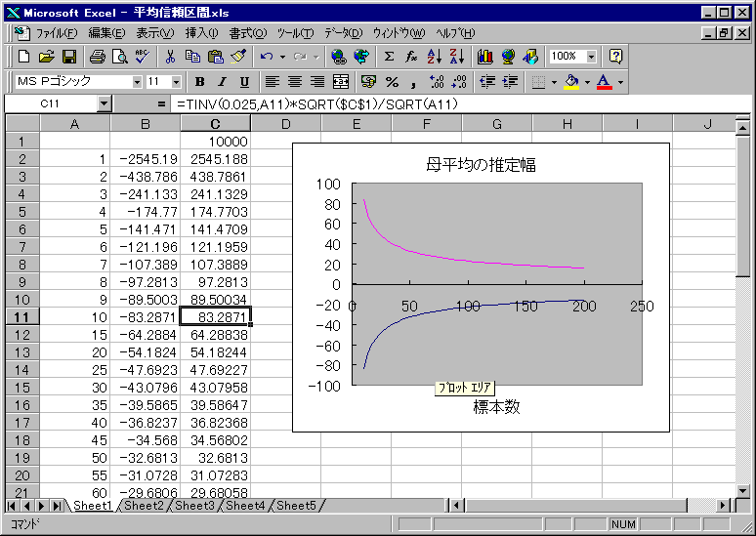Open the 編集(E) menu
Image resolution: width=756 pixels, height=536 pixels.
106,33
